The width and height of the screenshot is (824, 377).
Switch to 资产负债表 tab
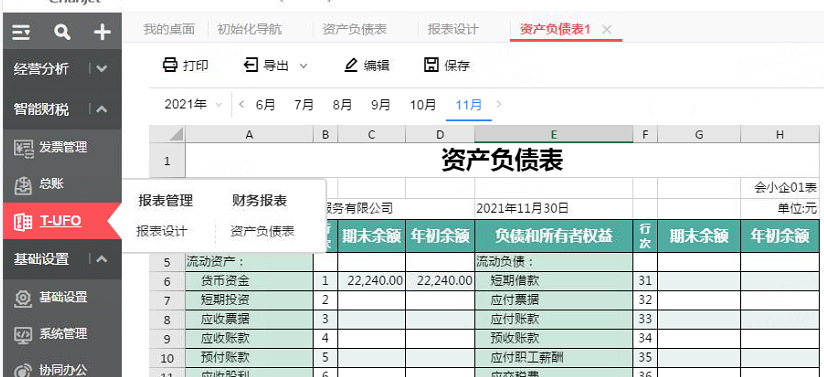pyautogui.click(x=355, y=29)
